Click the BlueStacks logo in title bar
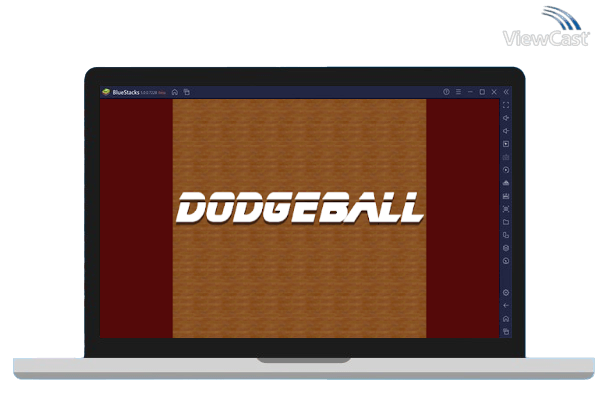 pyautogui.click(x=106, y=92)
